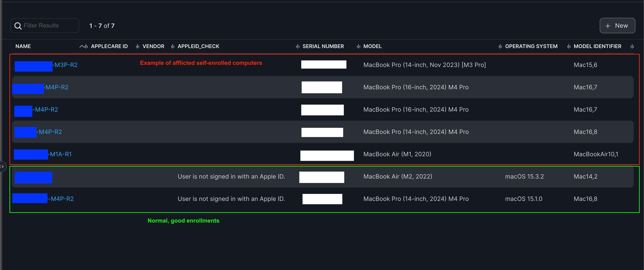Viewport: 644px width, 270px height.
Task: Click resize handle before Serial Number column
Action: [x=297, y=46]
